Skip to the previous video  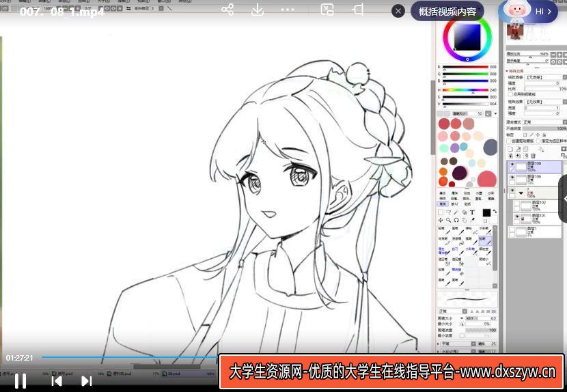[57, 381]
